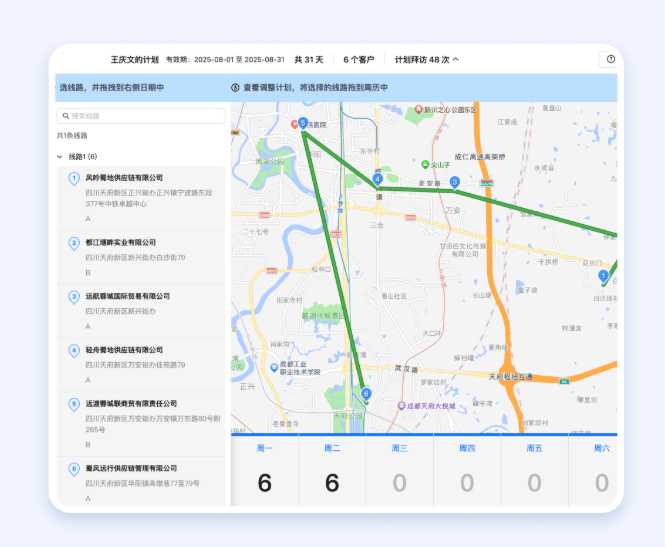The width and height of the screenshot is (665, 547).
Task: Click the 6 count under 周二
Action: [332, 483]
